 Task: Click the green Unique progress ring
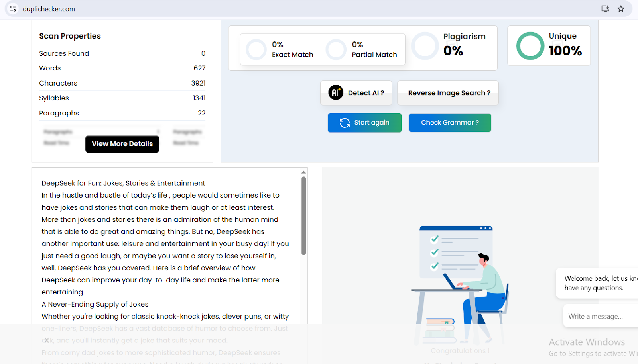[x=530, y=46]
